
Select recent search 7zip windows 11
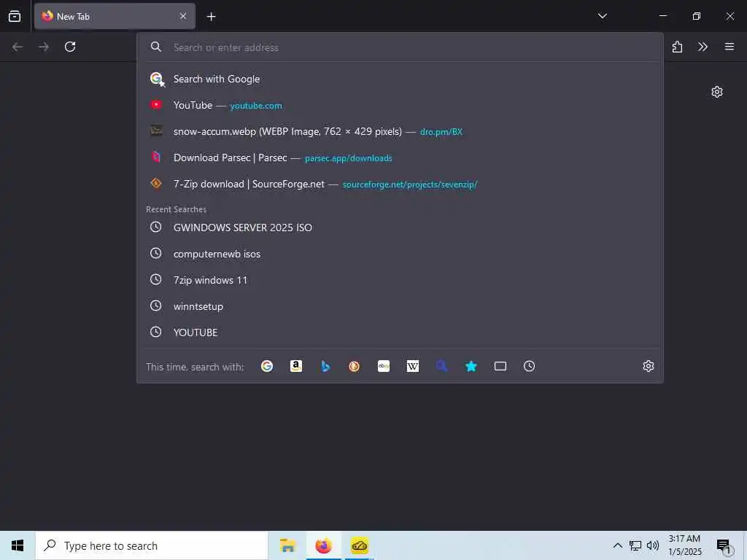click(400, 280)
